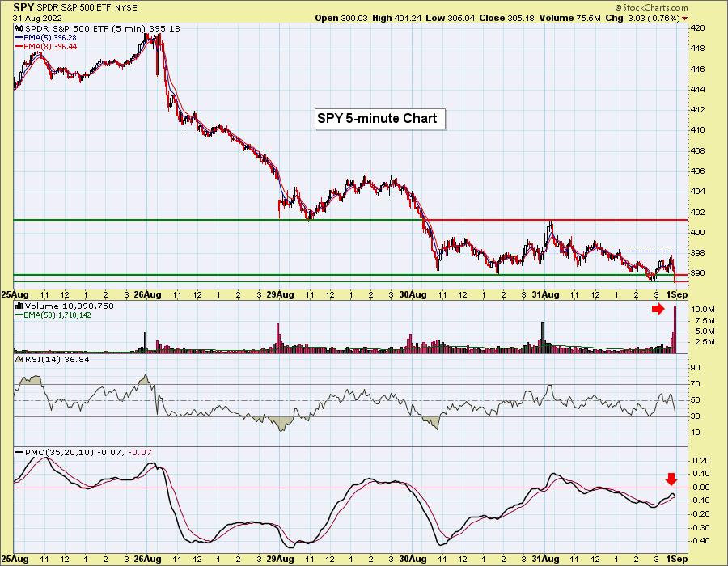The width and height of the screenshot is (728, 566).
Task: Click the tallest final volume bar
Action: click(675, 329)
